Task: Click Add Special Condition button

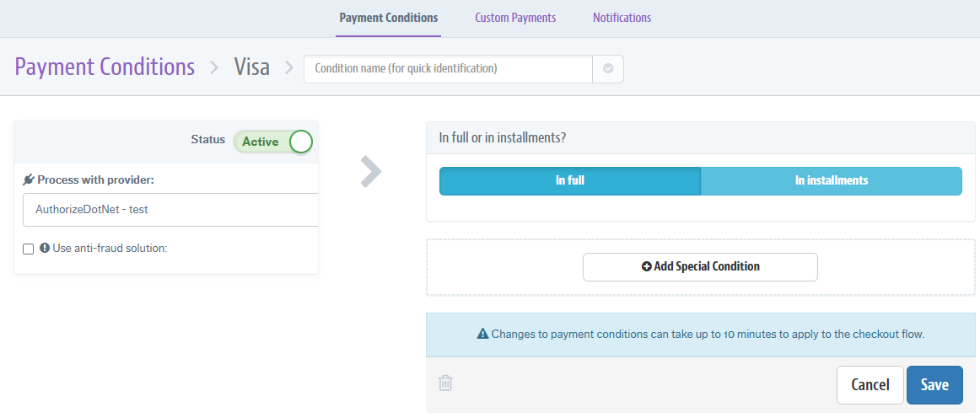Action: click(x=700, y=266)
